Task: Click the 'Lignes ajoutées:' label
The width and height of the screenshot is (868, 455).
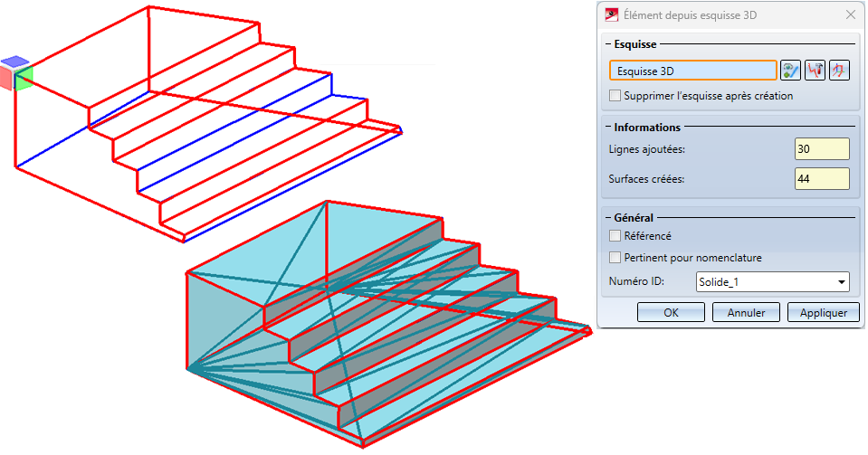Action: click(646, 149)
